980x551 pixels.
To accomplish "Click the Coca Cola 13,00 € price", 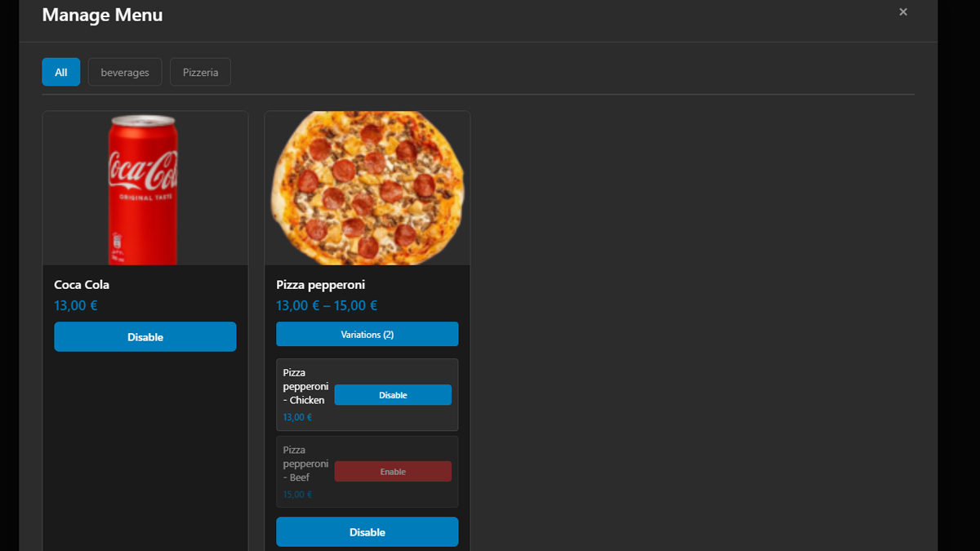I will tap(76, 306).
